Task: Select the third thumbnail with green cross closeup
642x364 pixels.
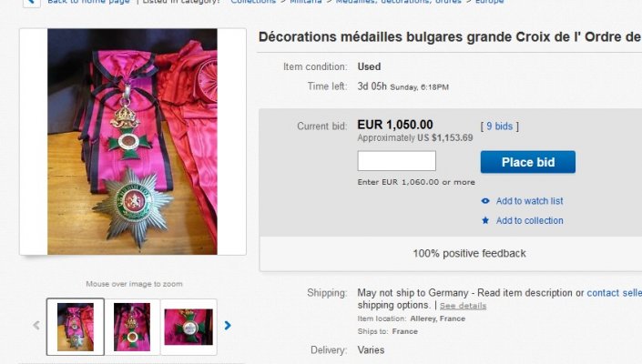Action: [189, 327]
